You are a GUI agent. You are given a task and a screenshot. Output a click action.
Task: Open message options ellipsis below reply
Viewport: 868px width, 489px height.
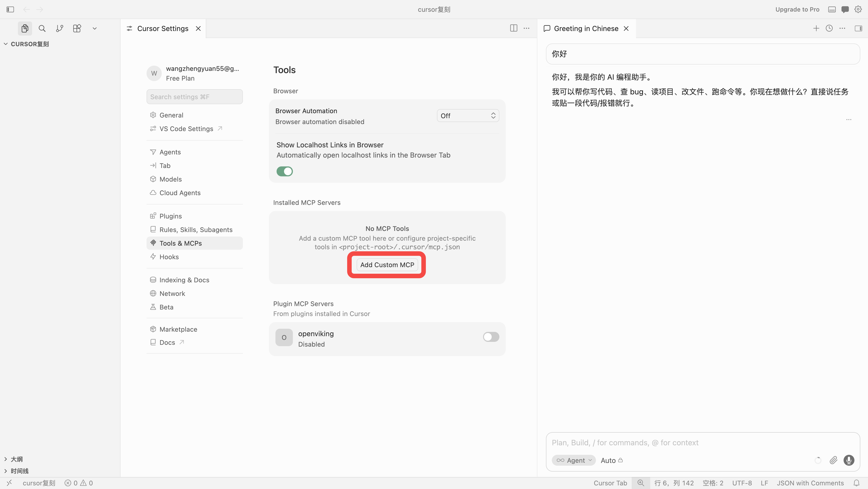coord(849,119)
